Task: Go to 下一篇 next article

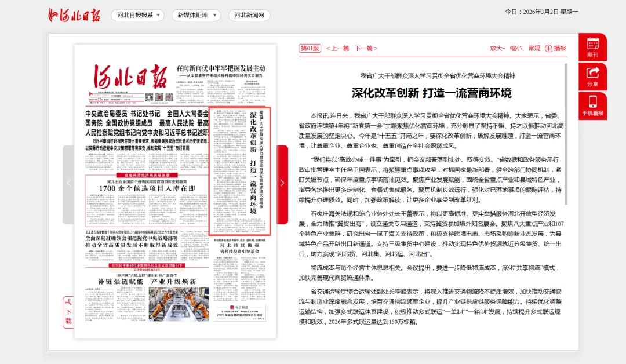Action: pos(366,48)
